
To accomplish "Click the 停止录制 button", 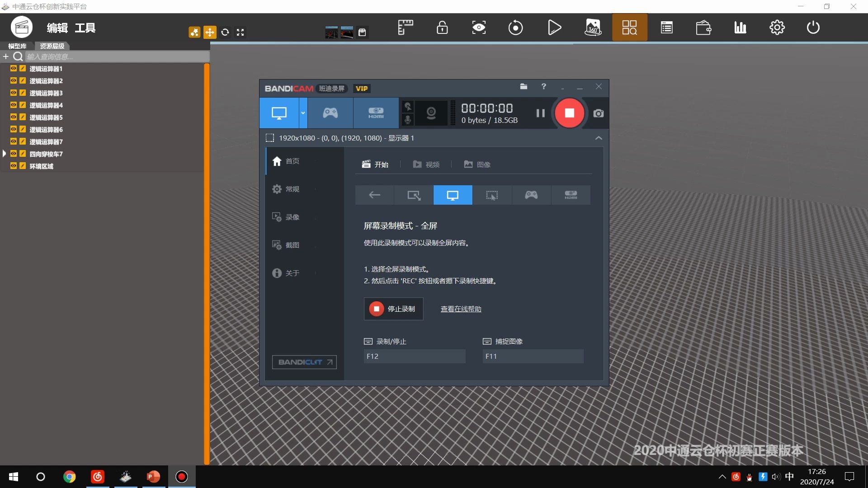I will coord(393,309).
